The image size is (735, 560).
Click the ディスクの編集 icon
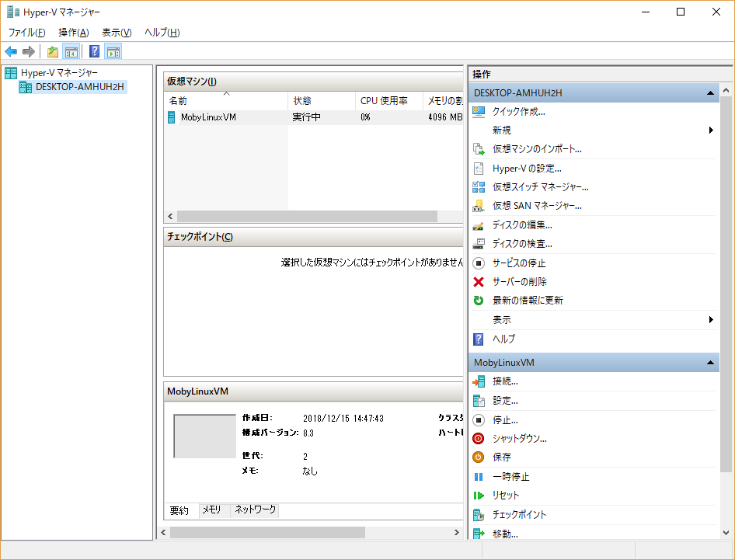click(x=478, y=225)
